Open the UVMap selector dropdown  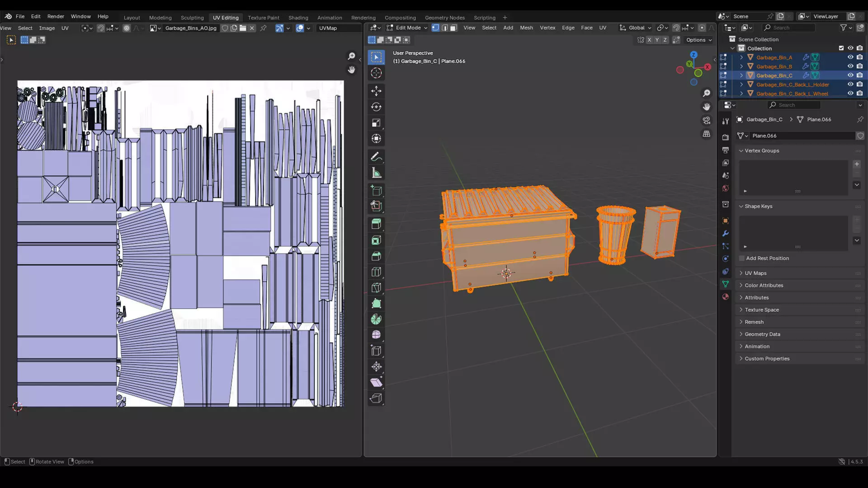pyautogui.click(x=337, y=28)
